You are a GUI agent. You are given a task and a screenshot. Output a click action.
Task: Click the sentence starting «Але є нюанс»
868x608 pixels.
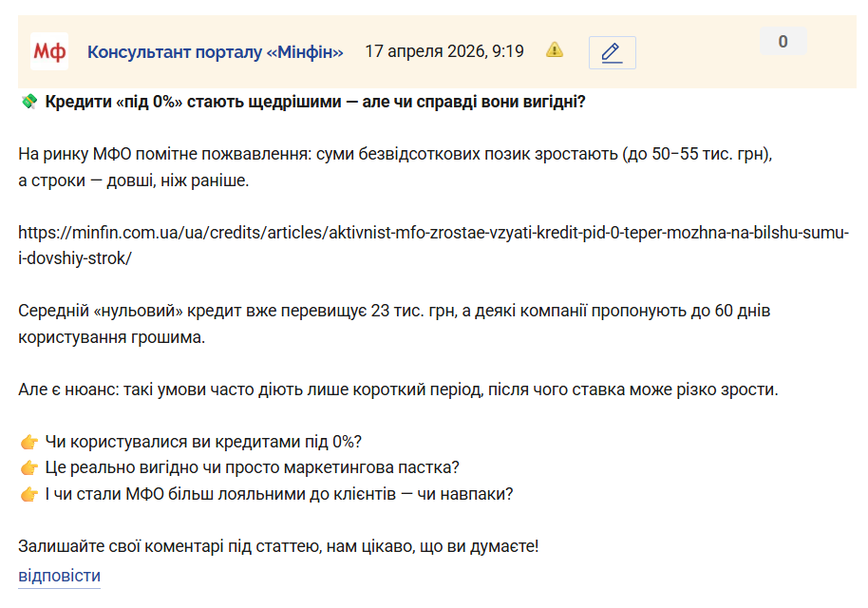(398, 389)
